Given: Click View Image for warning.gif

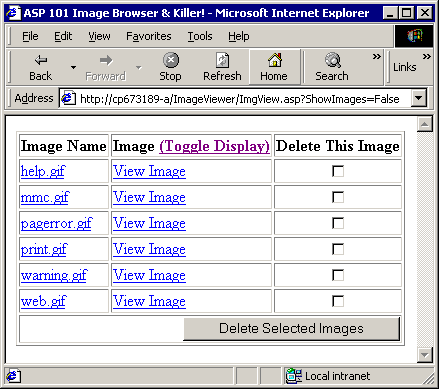Looking at the screenshot, I should [x=149, y=275].
